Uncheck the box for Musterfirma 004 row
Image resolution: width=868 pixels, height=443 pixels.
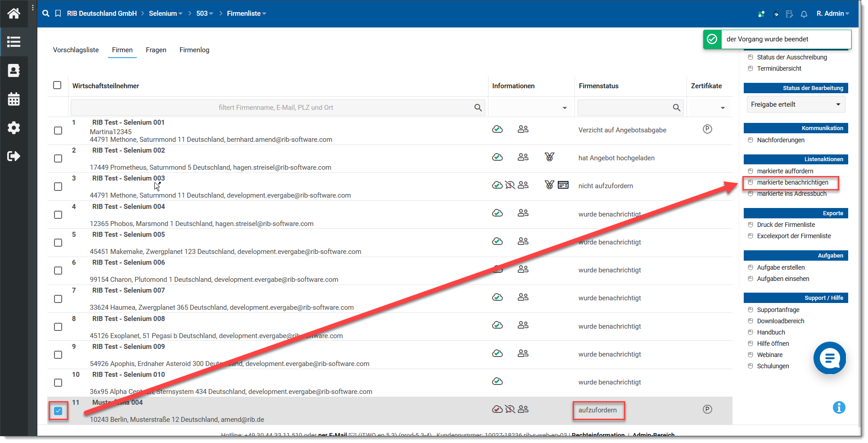58,411
